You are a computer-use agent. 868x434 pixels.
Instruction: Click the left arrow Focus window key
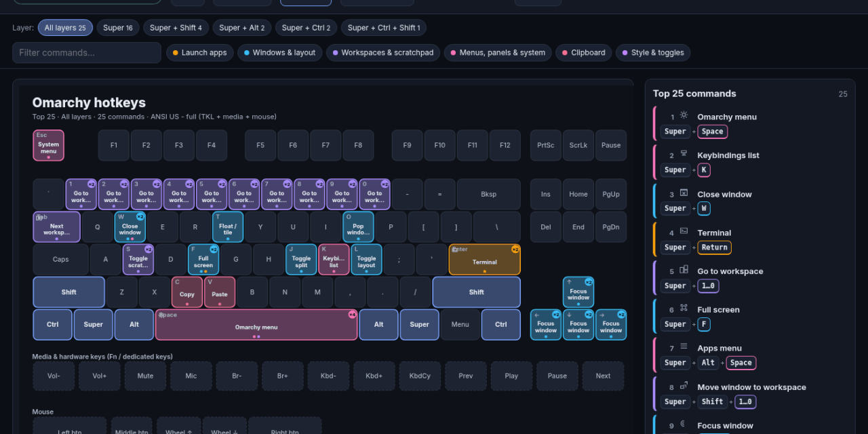[546, 325]
